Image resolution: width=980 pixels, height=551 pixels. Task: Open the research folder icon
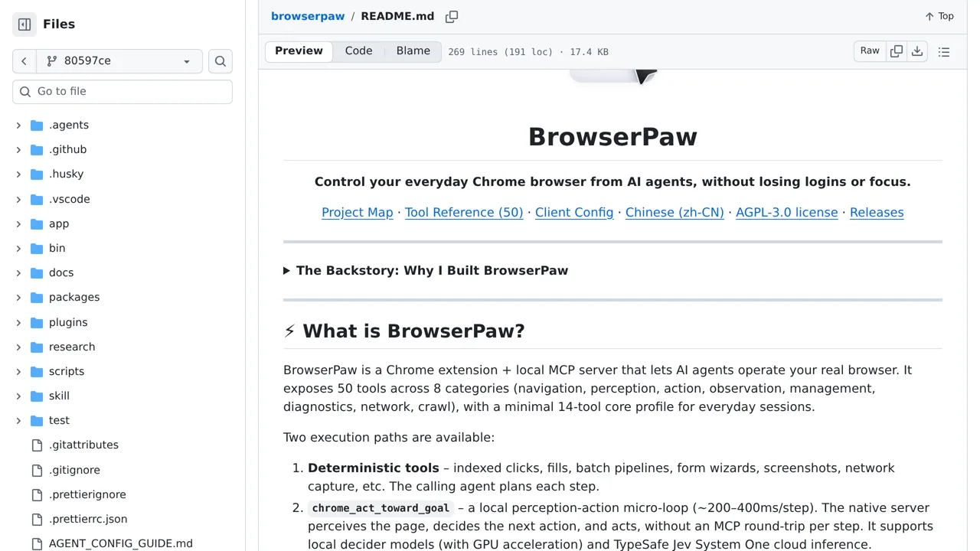37,347
